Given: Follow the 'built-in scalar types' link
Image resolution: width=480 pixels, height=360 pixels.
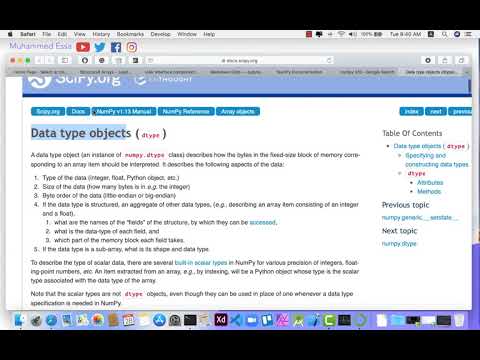Looking at the screenshot, I should (201, 263).
